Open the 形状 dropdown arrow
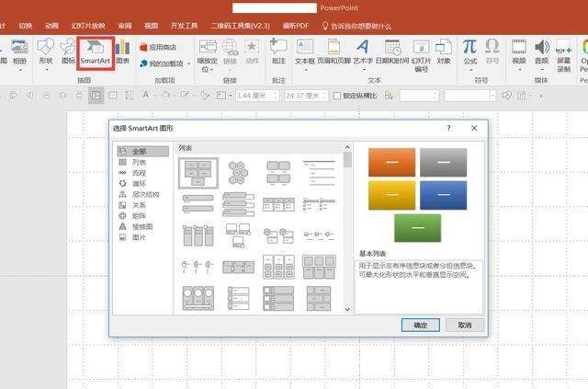Viewport: 588px width, 389px height. click(47, 70)
